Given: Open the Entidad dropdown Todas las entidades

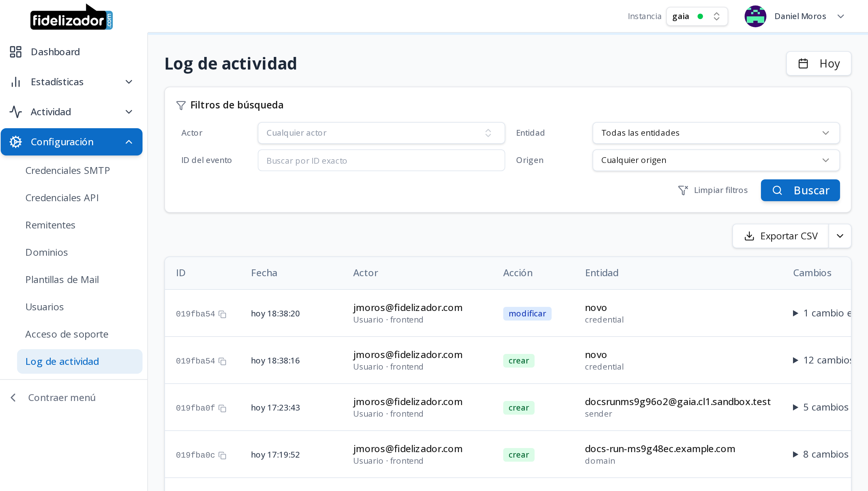Looking at the screenshot, I should tap(716, 133).
